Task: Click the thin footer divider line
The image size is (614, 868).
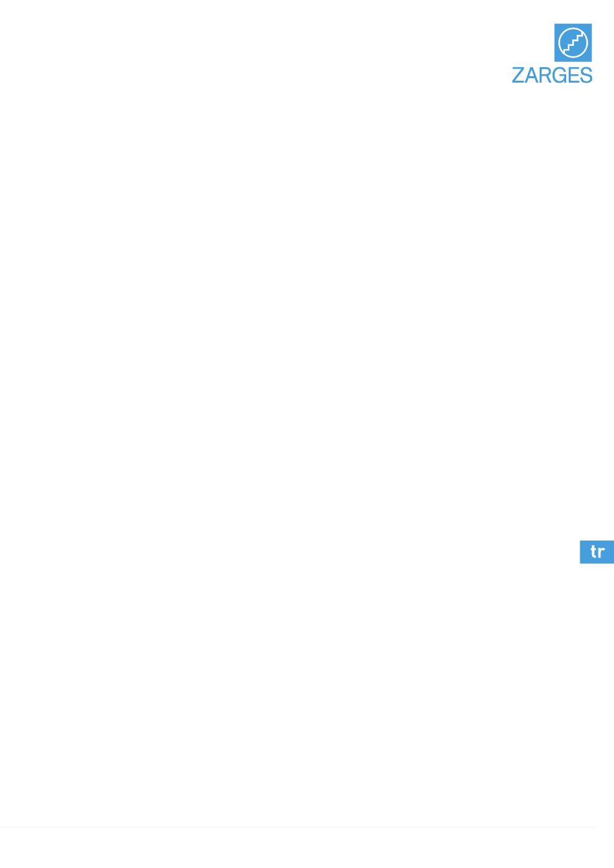Action: [297, 827]
